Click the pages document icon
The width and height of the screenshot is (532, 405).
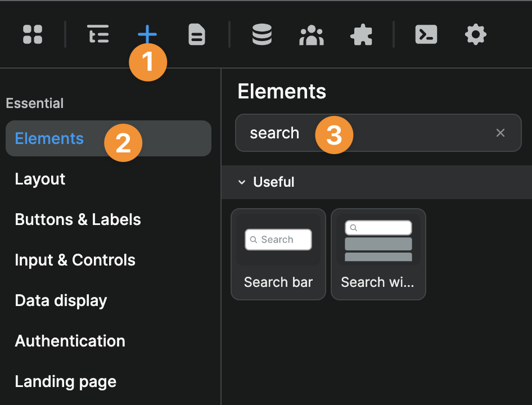(x=196, y=34)
